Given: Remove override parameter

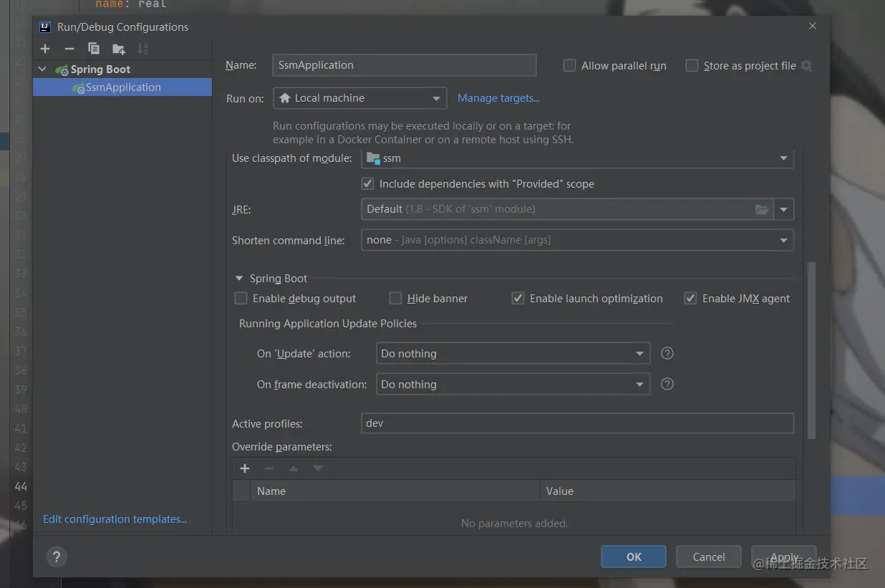Looking at the screenshot, I should click(269, 468).
